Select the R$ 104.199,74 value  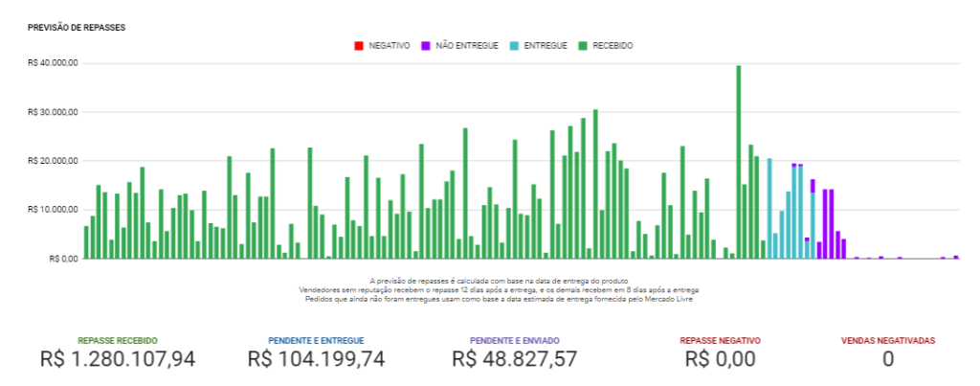(316, 359)
